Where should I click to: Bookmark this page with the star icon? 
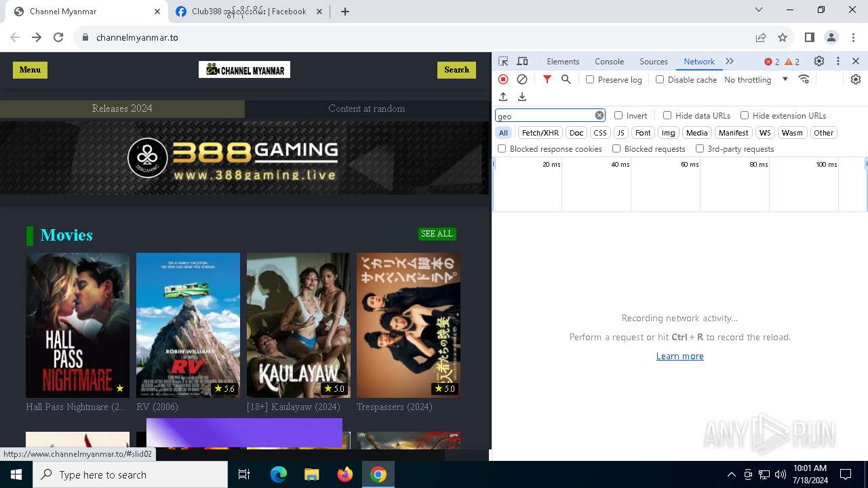(x=783, y=37)
